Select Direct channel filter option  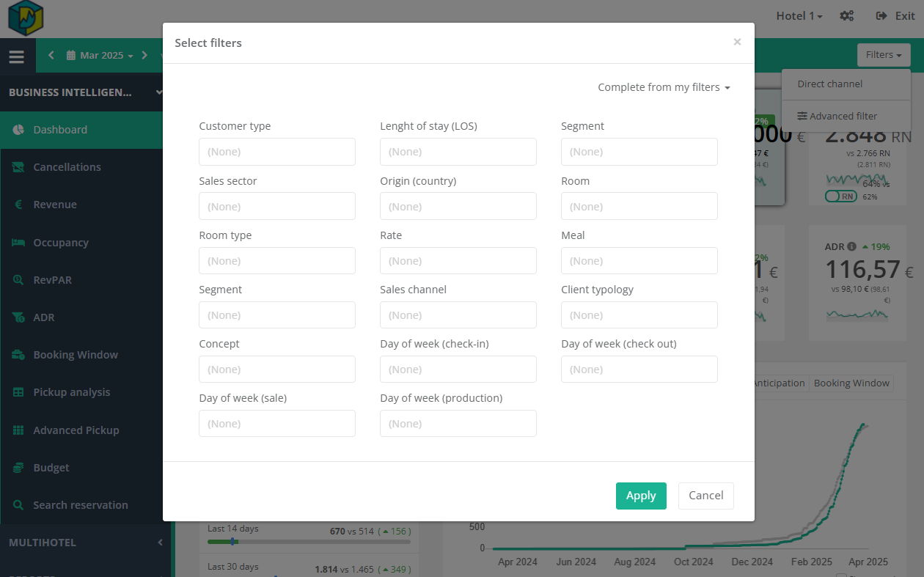[829, 84]
